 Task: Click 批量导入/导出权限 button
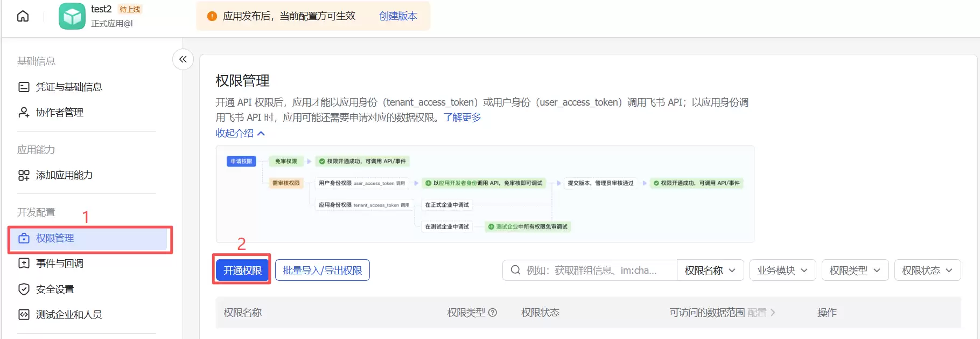[323, 270]
